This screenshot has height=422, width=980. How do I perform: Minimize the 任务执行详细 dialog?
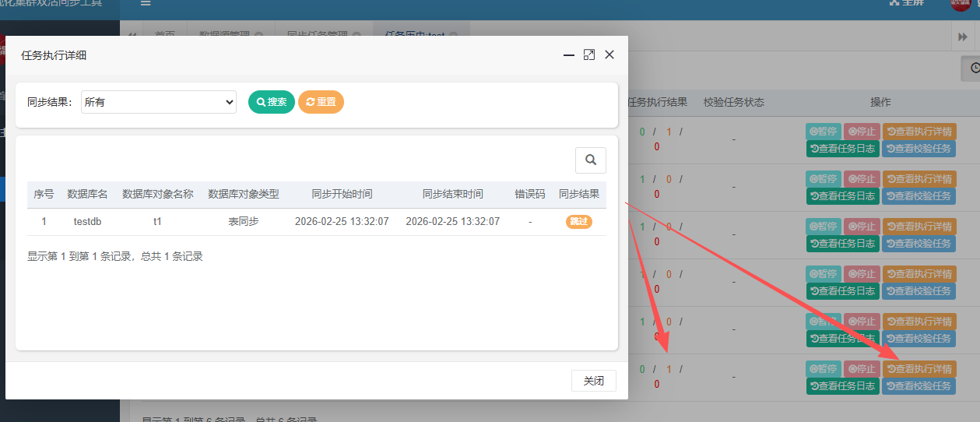coord(569,55)
